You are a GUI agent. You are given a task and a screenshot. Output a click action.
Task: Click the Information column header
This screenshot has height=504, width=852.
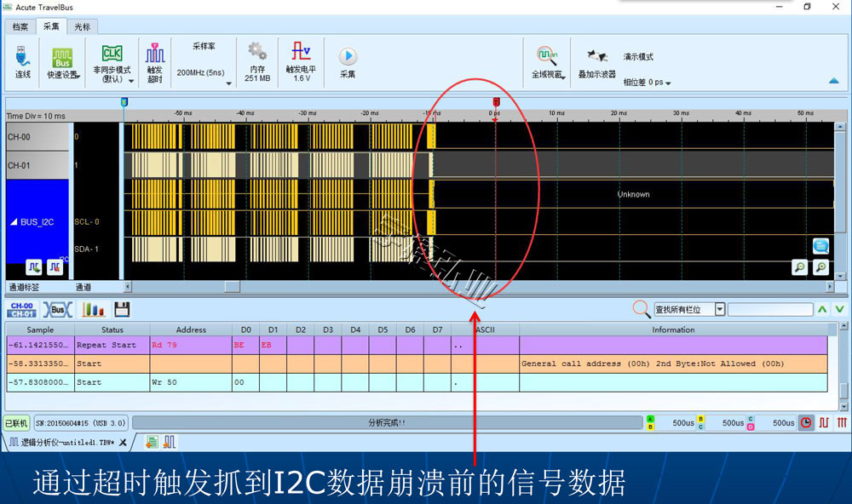click(x=673, y=329)
